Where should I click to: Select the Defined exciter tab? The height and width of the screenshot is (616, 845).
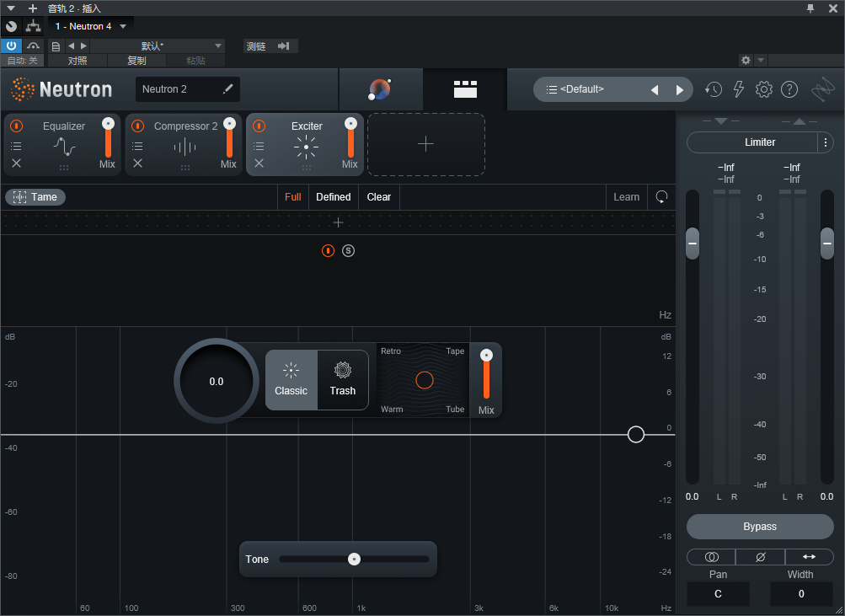(333, 196)
